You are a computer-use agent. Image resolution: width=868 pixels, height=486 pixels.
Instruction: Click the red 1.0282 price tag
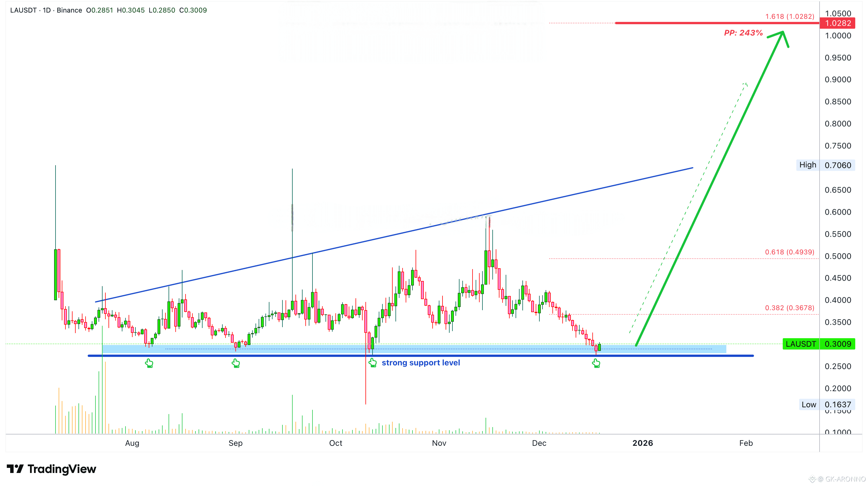837,23
